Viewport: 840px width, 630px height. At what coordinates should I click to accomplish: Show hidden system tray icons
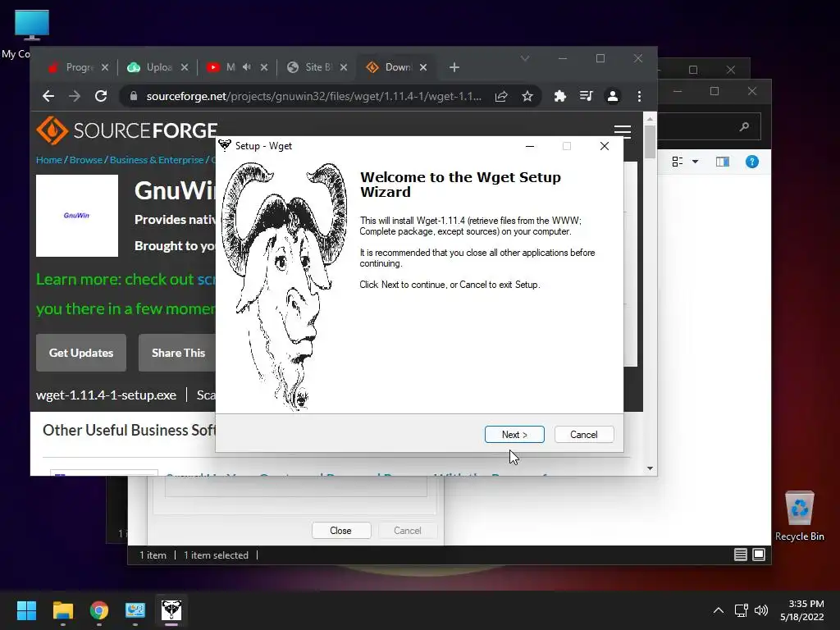(x=719, y=610)
